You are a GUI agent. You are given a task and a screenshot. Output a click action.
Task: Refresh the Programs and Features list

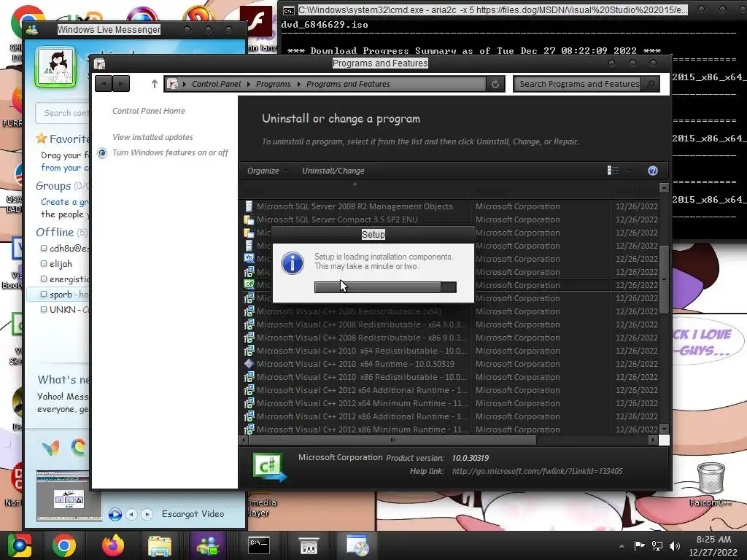coord(495,85)
